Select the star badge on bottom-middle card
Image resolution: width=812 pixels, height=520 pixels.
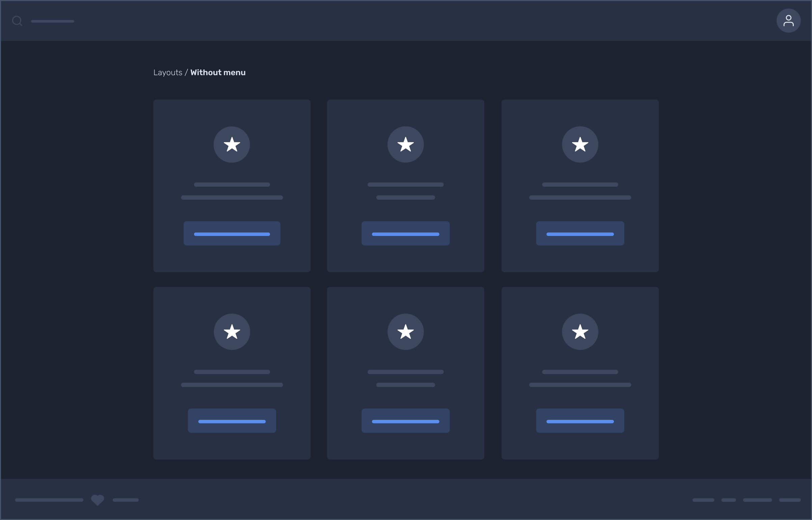pos(405,331)
